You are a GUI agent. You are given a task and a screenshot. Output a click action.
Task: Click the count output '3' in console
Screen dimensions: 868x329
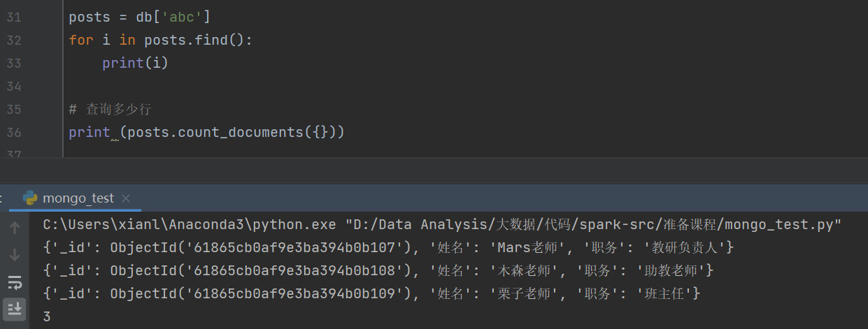[x=47, y=316]
